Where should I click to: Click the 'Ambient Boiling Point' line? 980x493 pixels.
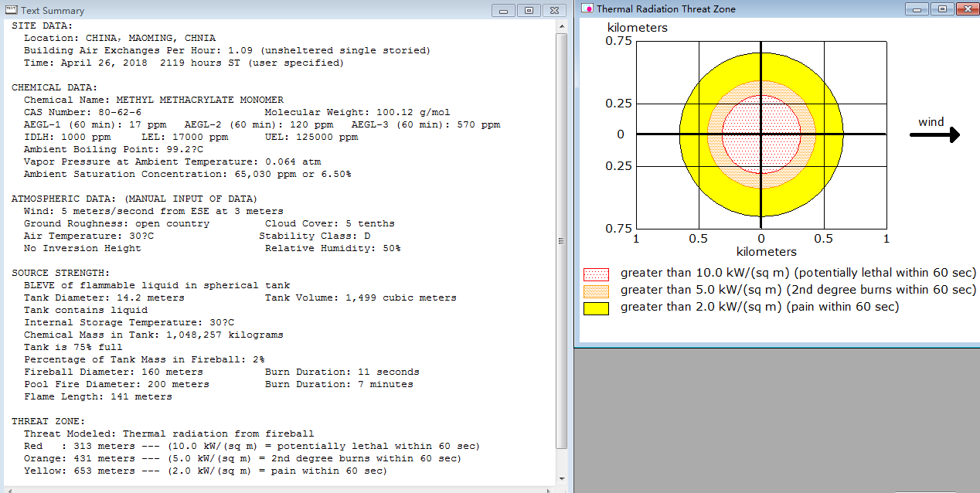pyautogui.click(x=114, y=149)
